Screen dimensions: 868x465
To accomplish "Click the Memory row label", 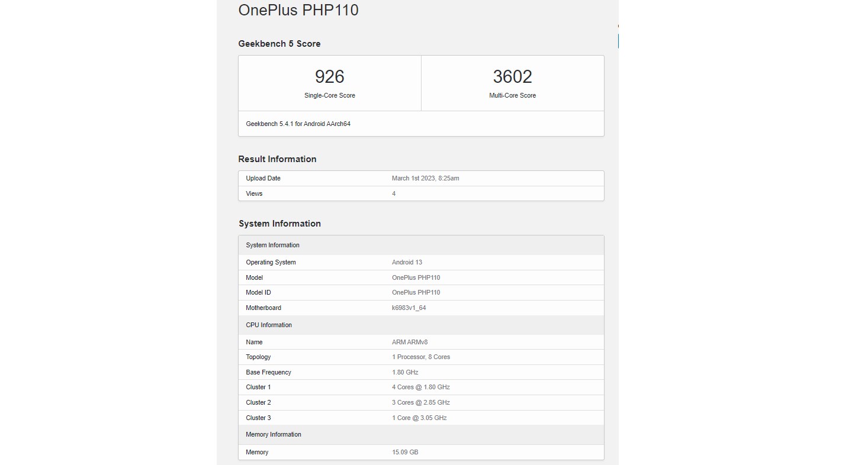I will [257, 452].
